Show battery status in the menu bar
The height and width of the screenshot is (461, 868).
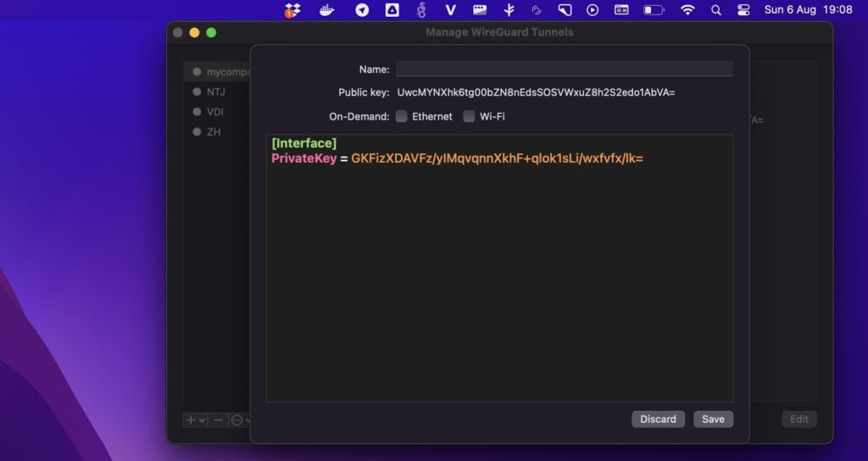pyautogui.click(x=654, y=10)
